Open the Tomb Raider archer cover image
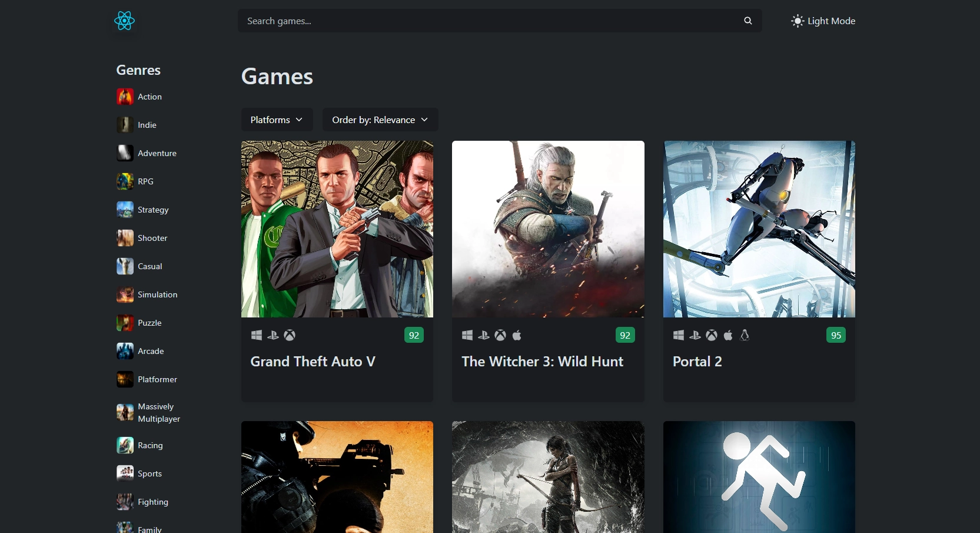The width and height of the screenshot is (980, 533). pos(548,477)
